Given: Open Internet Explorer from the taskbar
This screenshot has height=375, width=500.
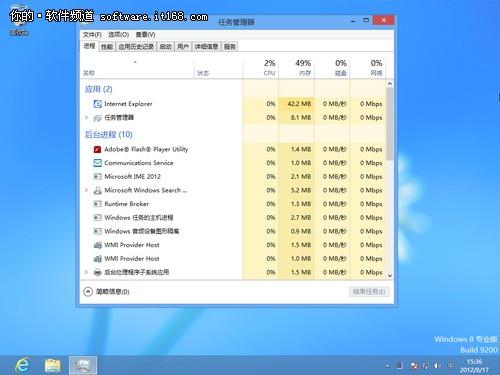Looking at the screenshot, I should (x=22, y=365).
